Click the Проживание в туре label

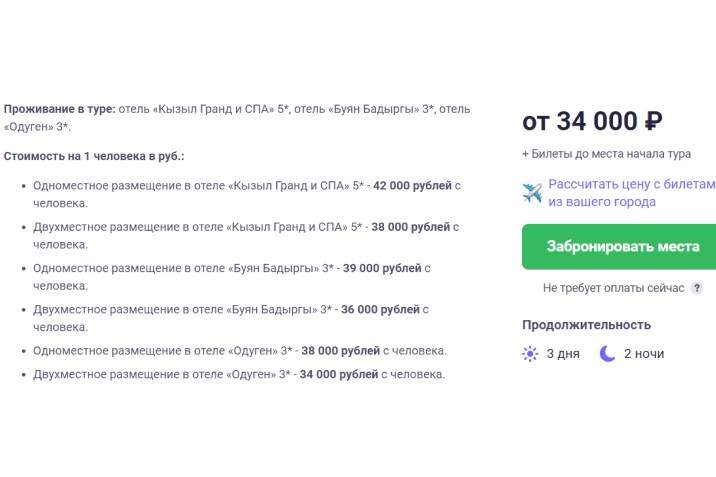[x=60, y=108]
